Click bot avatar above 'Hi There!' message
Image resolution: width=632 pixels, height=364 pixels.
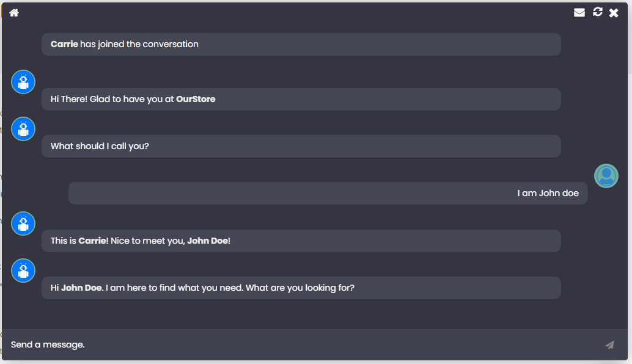coord(23,82)
